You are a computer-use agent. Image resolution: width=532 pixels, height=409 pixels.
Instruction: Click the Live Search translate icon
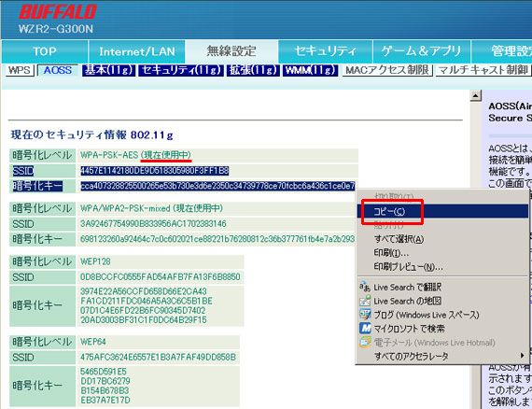(x=365, y=288)
